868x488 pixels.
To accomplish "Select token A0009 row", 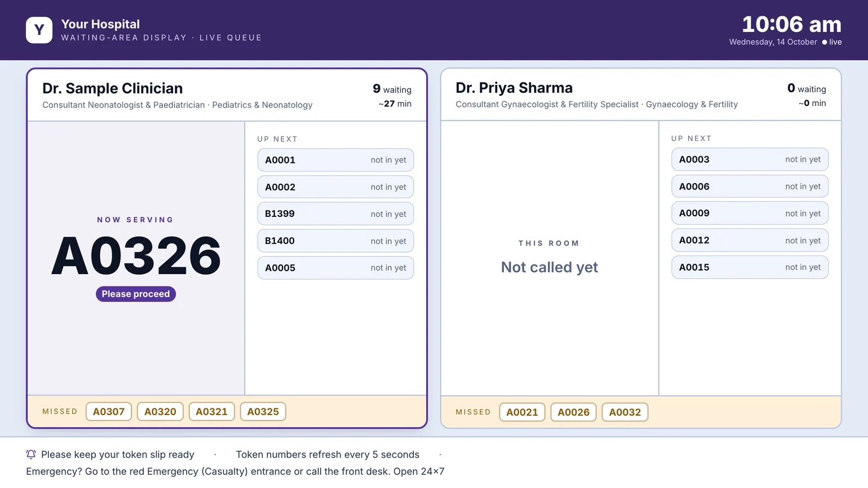I will (x=750, y=213).
